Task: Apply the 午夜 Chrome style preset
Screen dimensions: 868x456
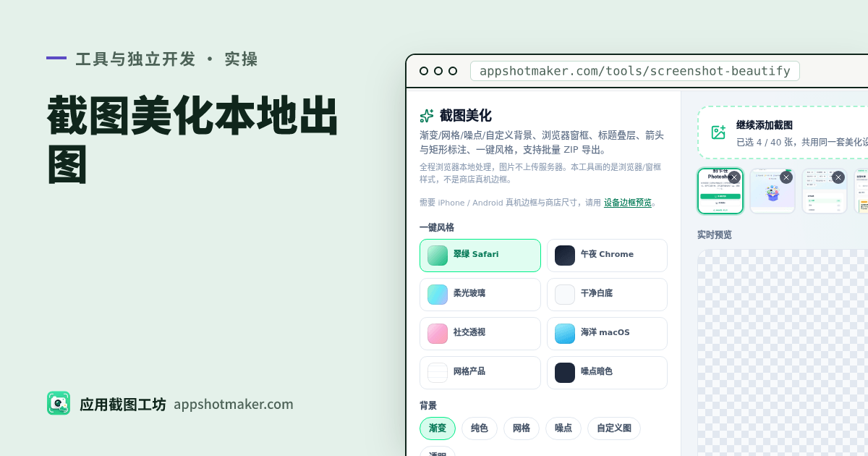Action: pyautogui.click(x=607, y=256)
